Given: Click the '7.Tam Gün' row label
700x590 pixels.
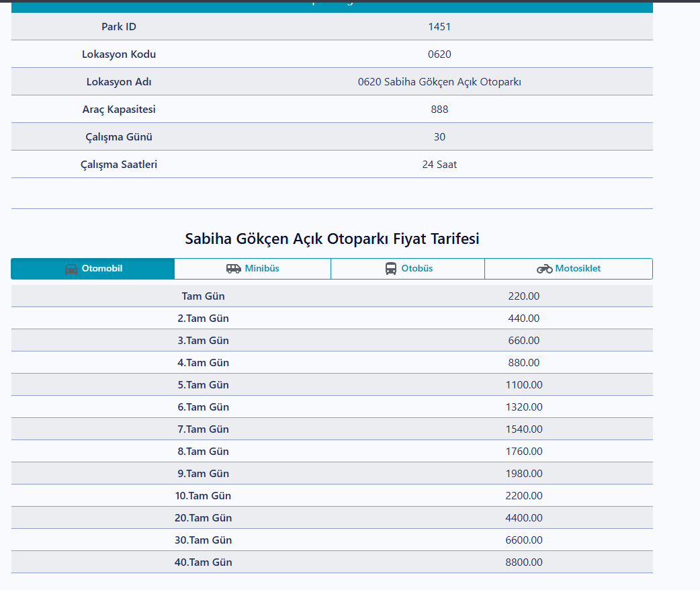Looking at the screenshot, I should [203, 429].
